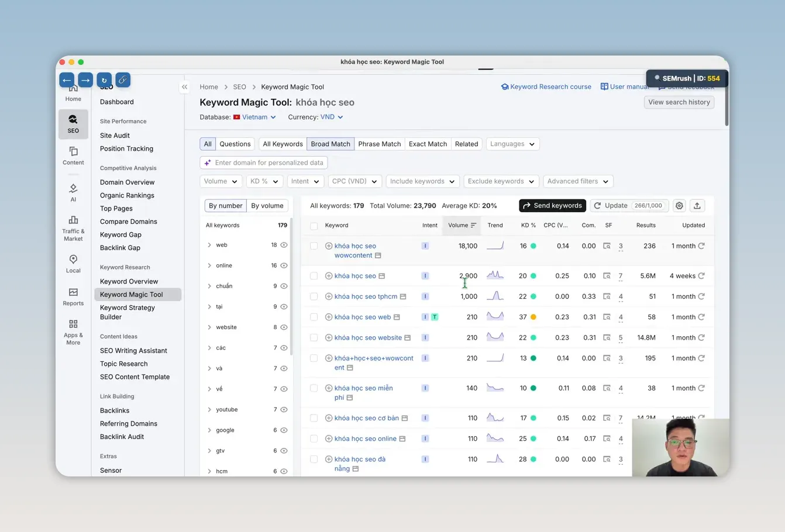
Task: Switch group sorting to By volume
Action: pos(267,206)
